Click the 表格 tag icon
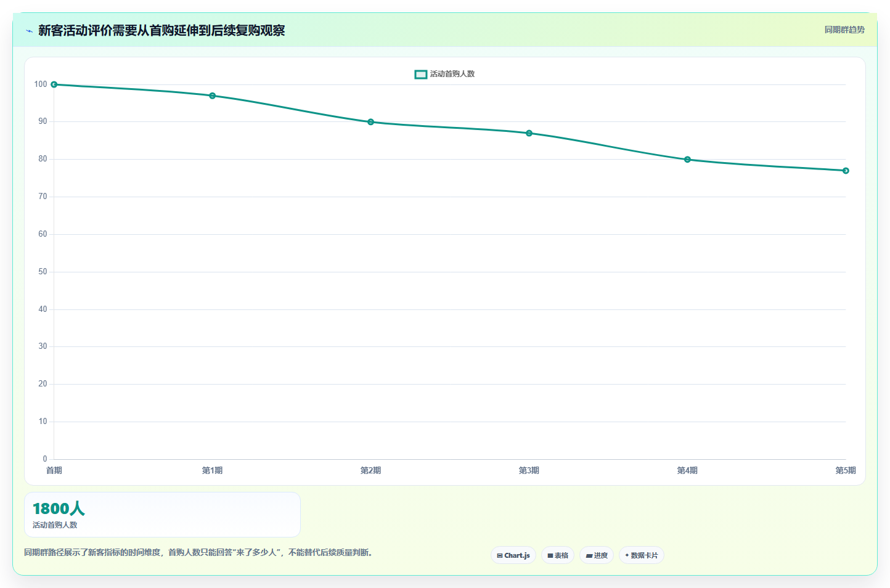Viewport: 890px width, 588px height. coord(550,555)
